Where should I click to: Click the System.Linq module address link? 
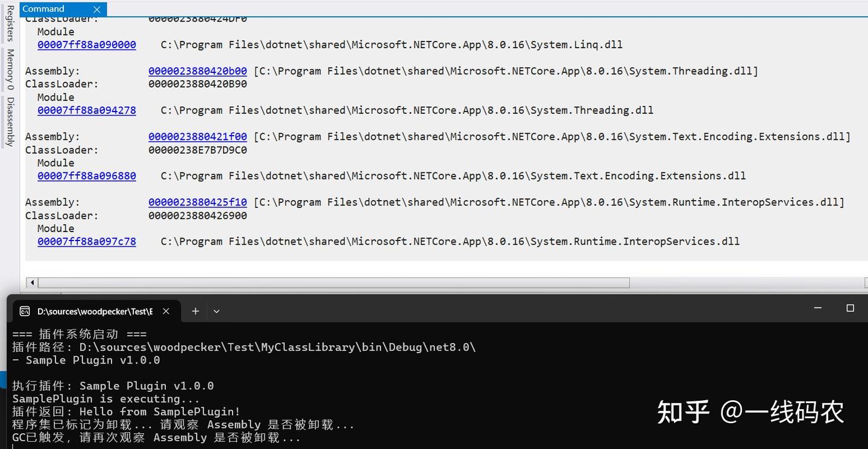(86, 45)
